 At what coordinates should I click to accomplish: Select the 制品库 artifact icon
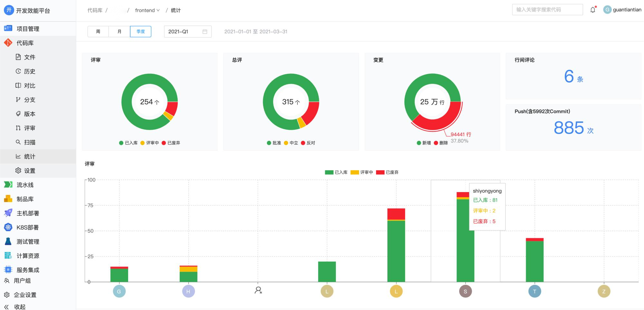pos(8,199)
